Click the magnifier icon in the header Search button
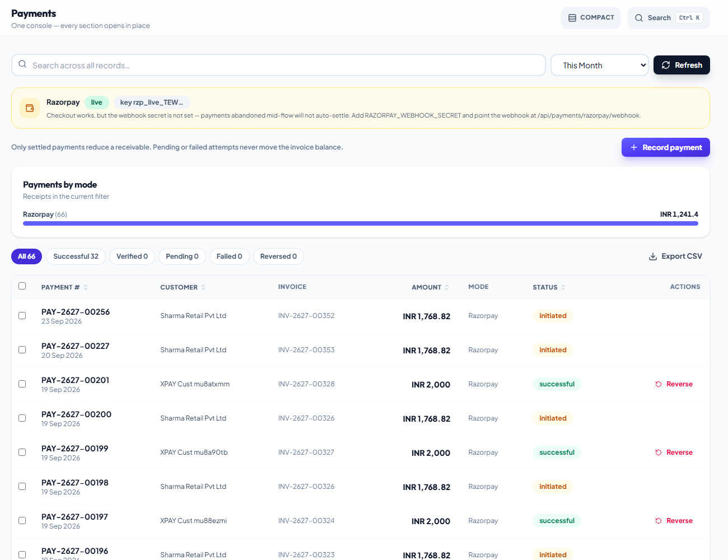The image size is (728, 560). click(x=639, y=18)
